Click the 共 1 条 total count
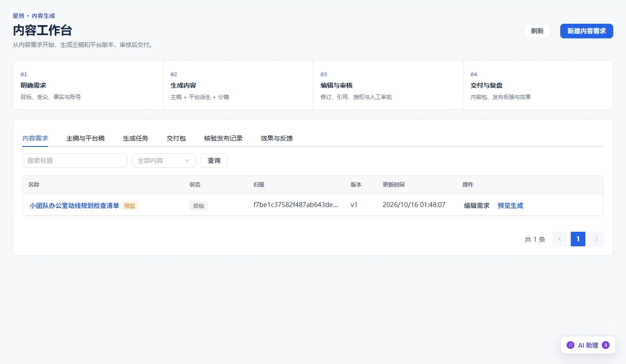Screen dimensions: 626x364 point(535,239)
